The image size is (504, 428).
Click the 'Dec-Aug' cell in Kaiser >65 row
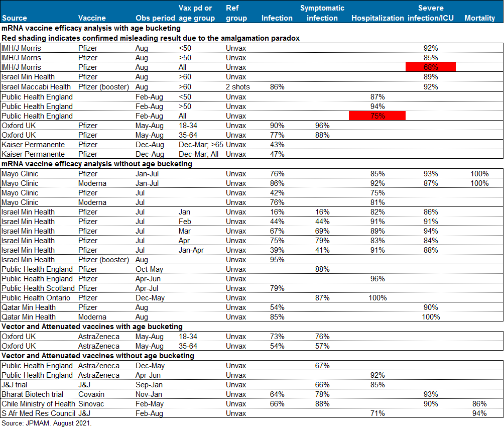click(150, 145)
